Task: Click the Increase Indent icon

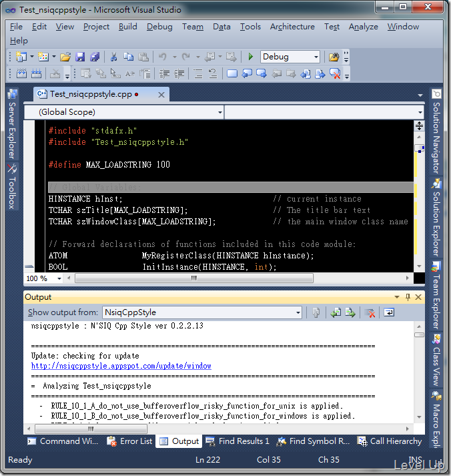Action: pos(179,73)
